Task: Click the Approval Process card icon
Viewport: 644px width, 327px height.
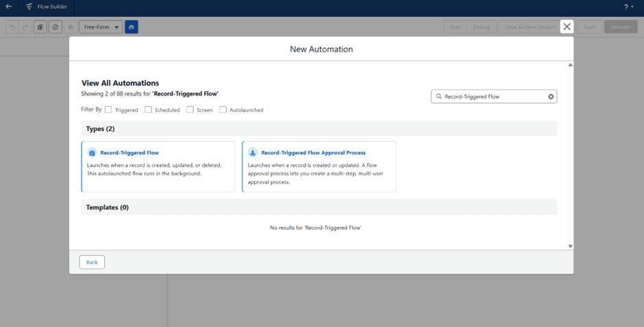Action: 253,153
